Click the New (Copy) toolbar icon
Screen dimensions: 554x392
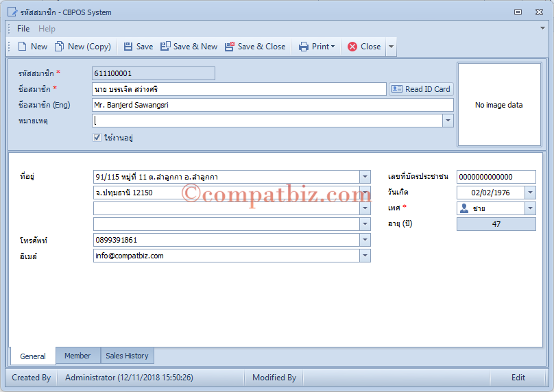click(x=59, y=47)
